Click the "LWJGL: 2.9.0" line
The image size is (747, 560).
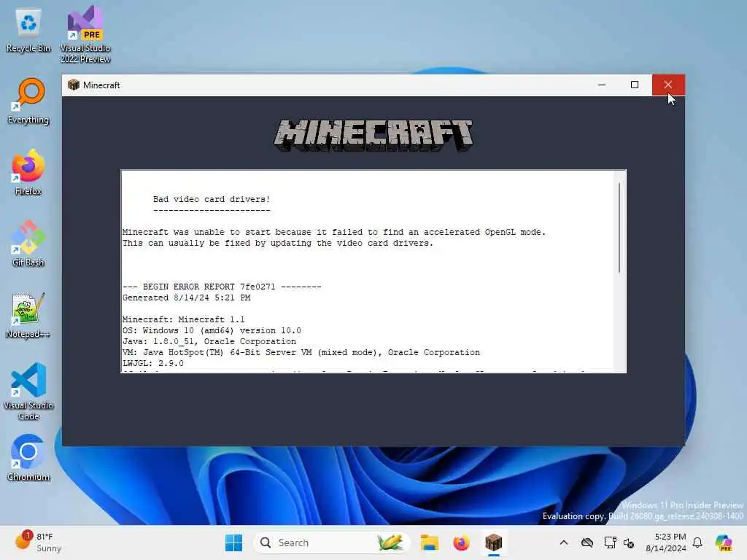(153, 363)
